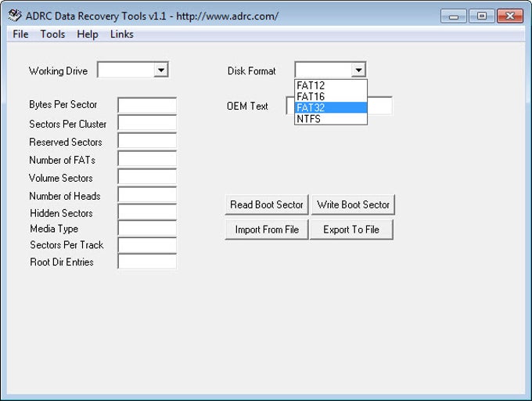Open the File menu
This screenshot has height=401, width=532.
click(20, 34)
